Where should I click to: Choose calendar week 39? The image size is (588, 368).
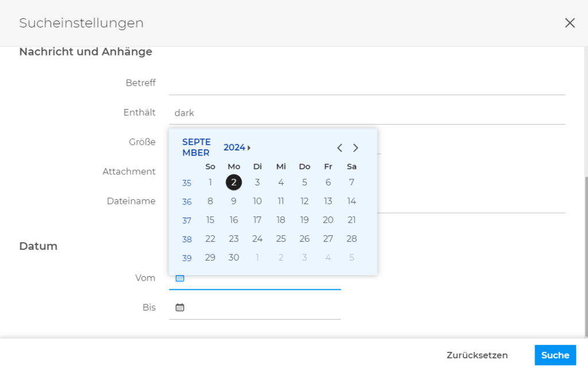187,258
